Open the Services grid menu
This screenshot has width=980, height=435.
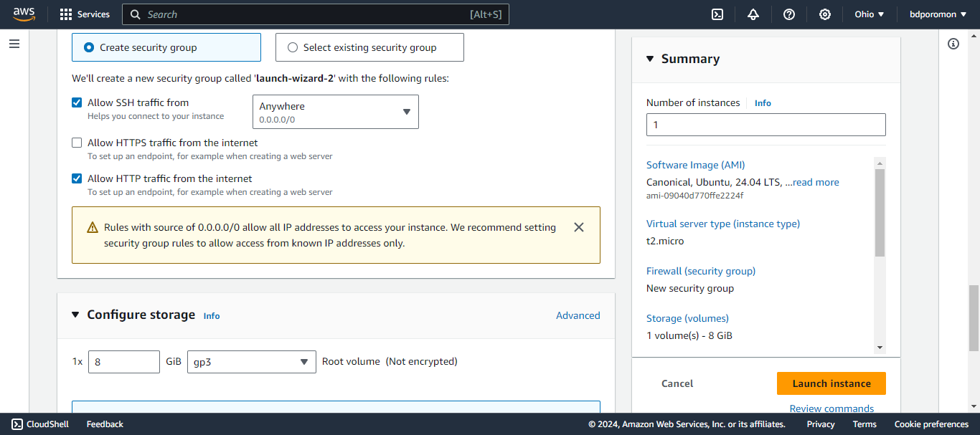(85, 14)
